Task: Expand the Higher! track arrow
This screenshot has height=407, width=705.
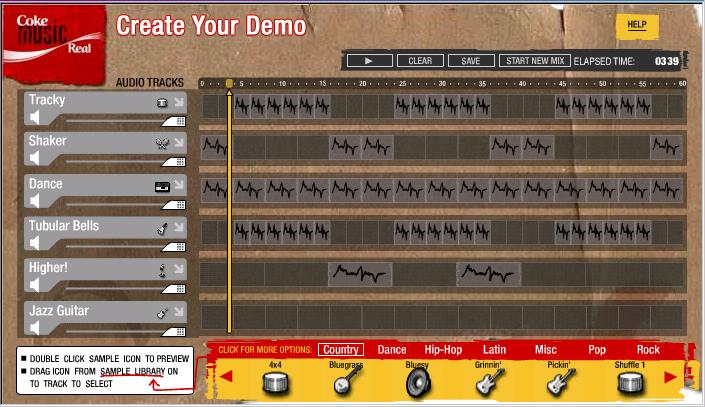Action: tap(179, 269)
